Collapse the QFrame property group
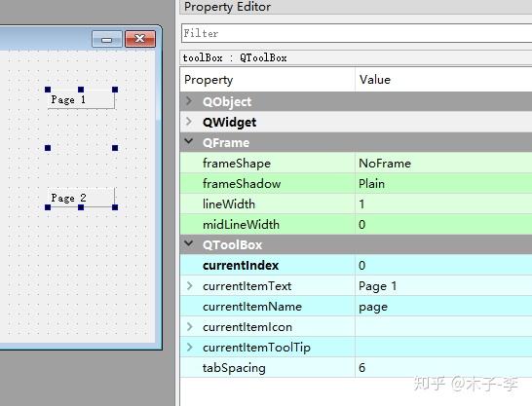The height and width of the screenshot is (406, 532). pos(189,141)
